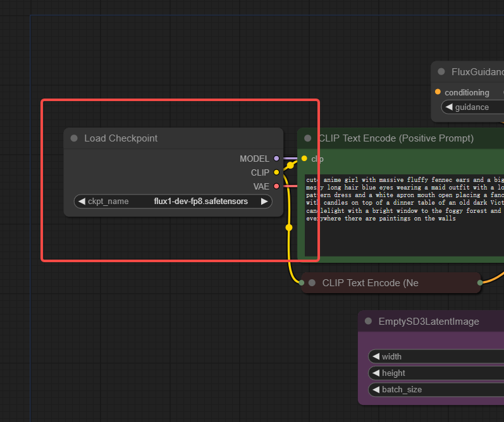The width and height of the screenshot is (504, 422).
Task: Click the guidance value field
Action: pyautogui.click(x=473, y=107)
